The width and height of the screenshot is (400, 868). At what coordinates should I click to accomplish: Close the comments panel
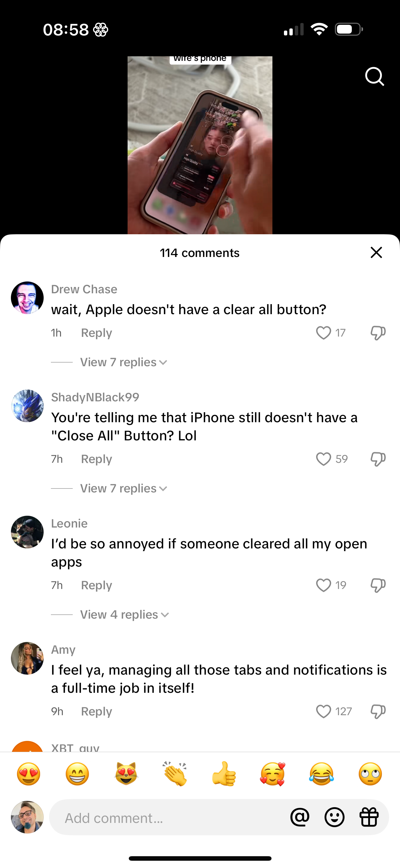[376, 252]
